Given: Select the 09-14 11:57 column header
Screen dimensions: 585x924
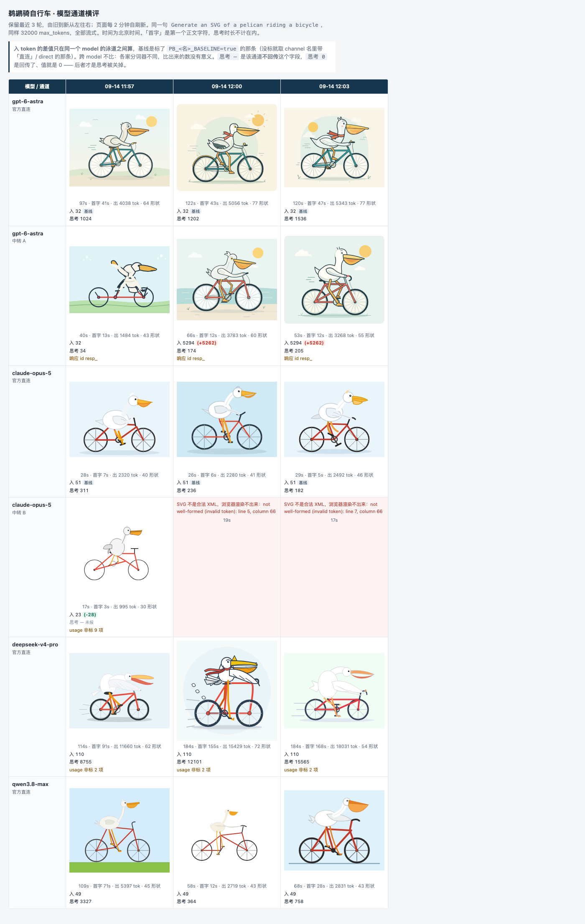Looking at the screenshot, I should 119,87.
